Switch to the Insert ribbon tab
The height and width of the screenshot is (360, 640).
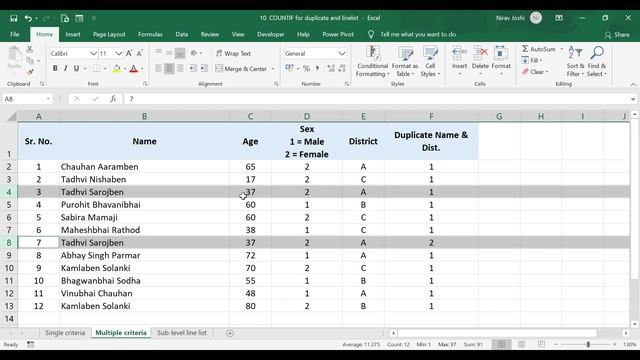(x=73, y=34)
